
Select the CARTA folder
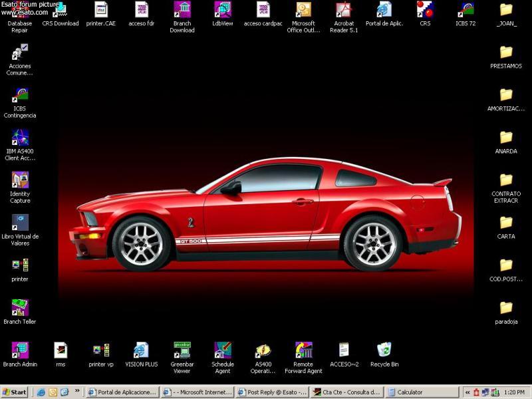pos(506,227)
